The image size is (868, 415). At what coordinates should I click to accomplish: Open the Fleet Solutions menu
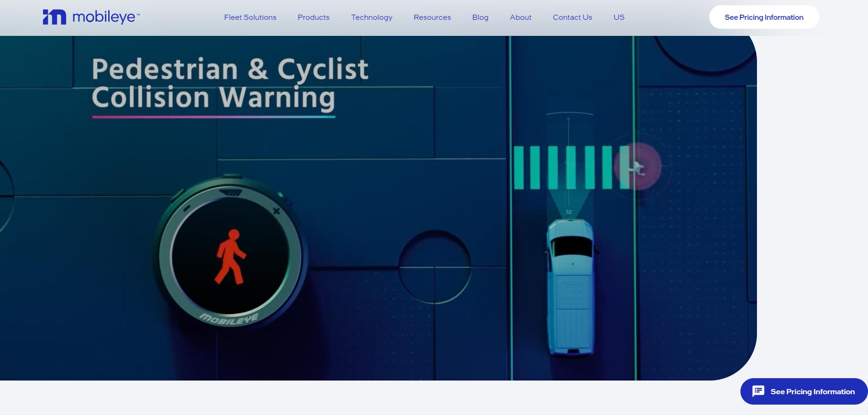tap(250, 17)
